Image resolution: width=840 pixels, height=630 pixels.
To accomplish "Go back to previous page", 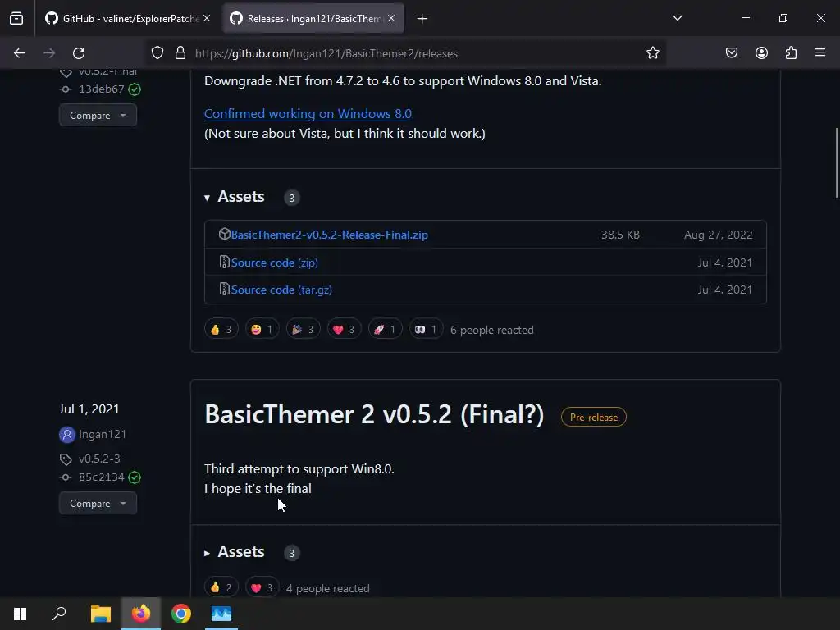I will coord(20,53).
